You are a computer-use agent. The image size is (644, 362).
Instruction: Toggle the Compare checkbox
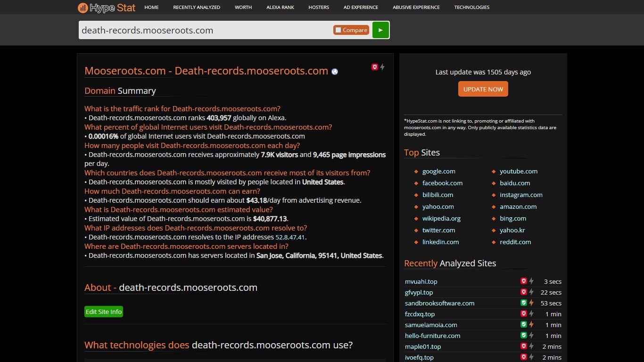(x=338, y=30)
